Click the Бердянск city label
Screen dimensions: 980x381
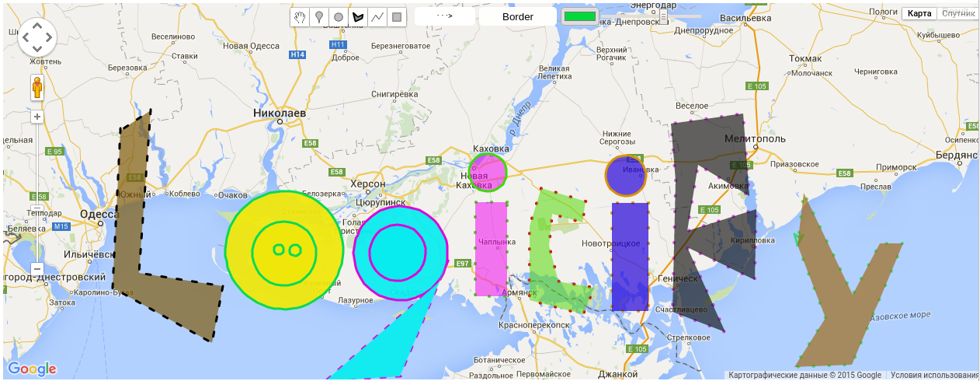pos(957,156)
